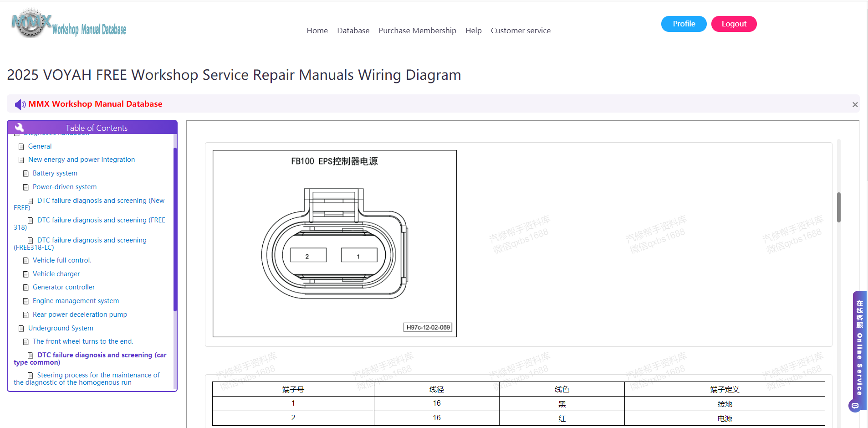The image size is (868, 428).
Task: Click the Profile button
Action: point(684,24)
